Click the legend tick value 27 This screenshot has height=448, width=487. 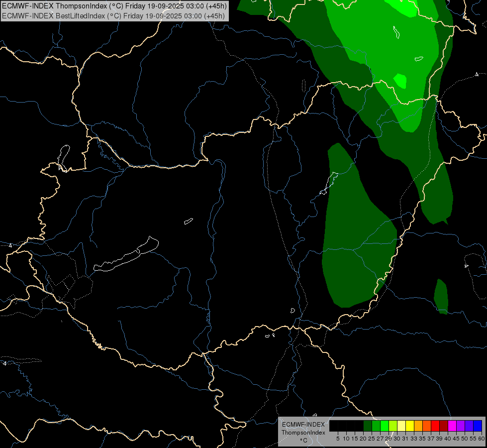(x=380, y=439)
